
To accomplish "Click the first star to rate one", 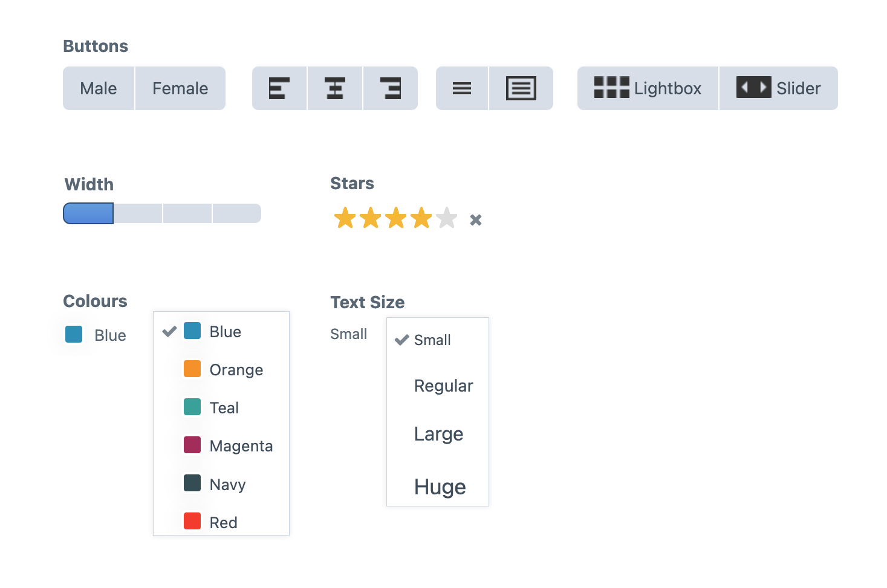I will coord(345,218).
